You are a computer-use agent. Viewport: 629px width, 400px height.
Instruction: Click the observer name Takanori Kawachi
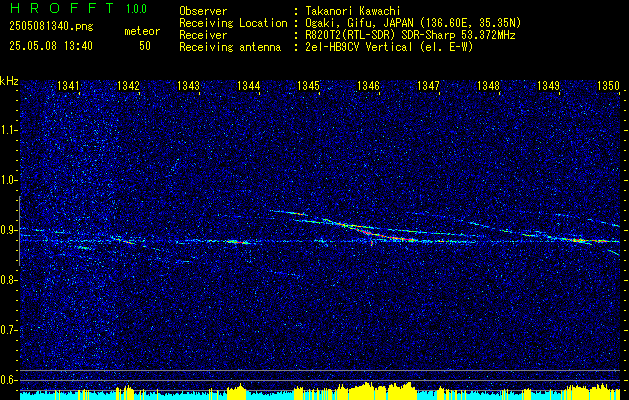click(x=353, y=11)
